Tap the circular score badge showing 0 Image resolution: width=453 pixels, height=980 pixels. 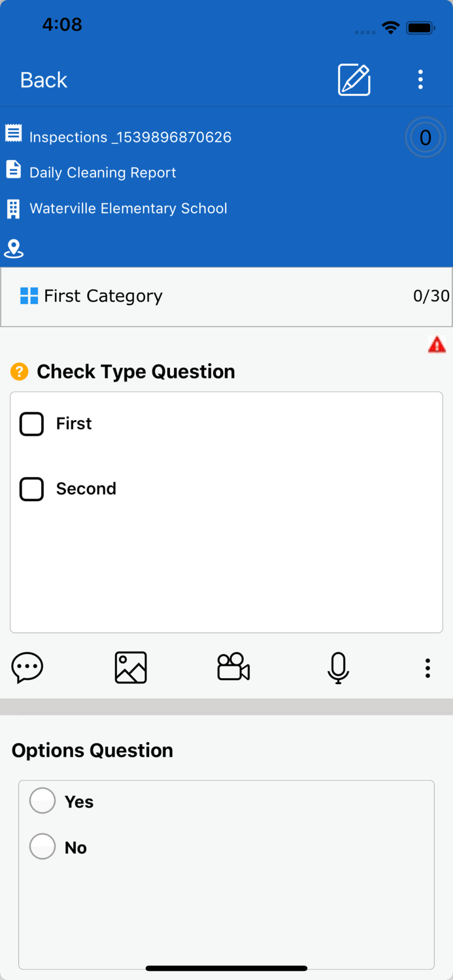click(x=425, y=137)
